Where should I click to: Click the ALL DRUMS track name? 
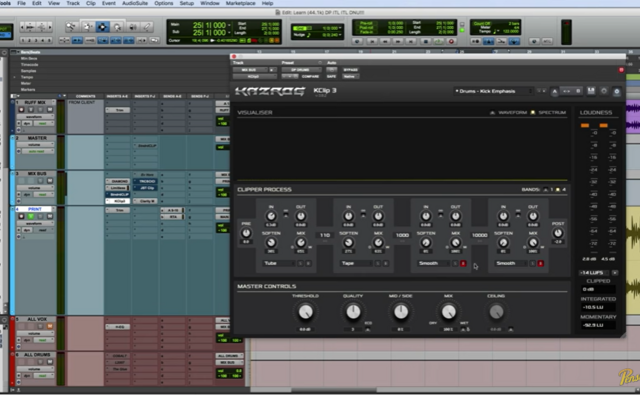[x=37, y=355]
